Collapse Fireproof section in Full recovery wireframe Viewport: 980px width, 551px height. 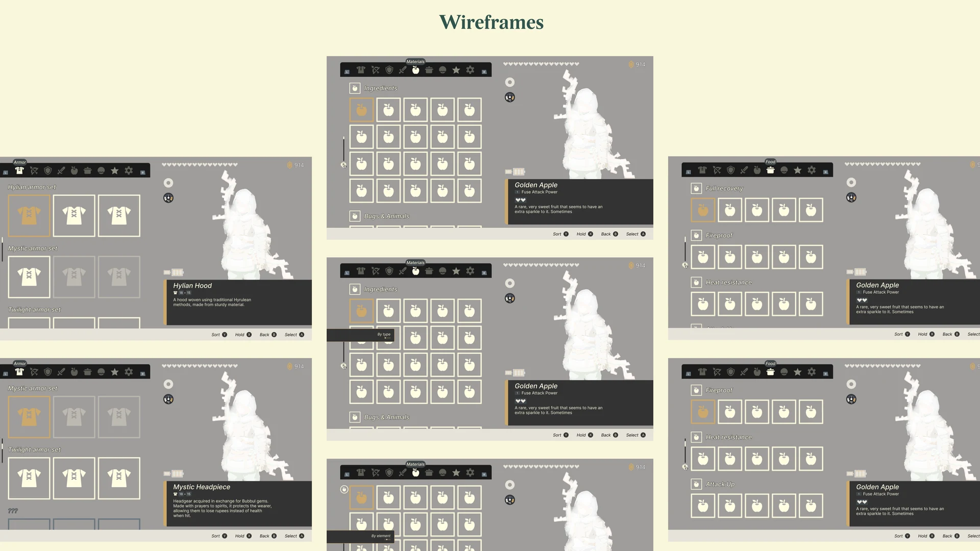(696, 235)
